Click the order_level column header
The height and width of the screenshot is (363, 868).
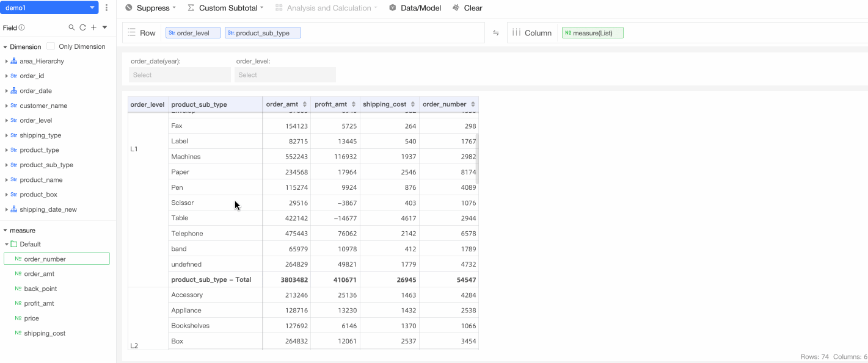[148, 104]
